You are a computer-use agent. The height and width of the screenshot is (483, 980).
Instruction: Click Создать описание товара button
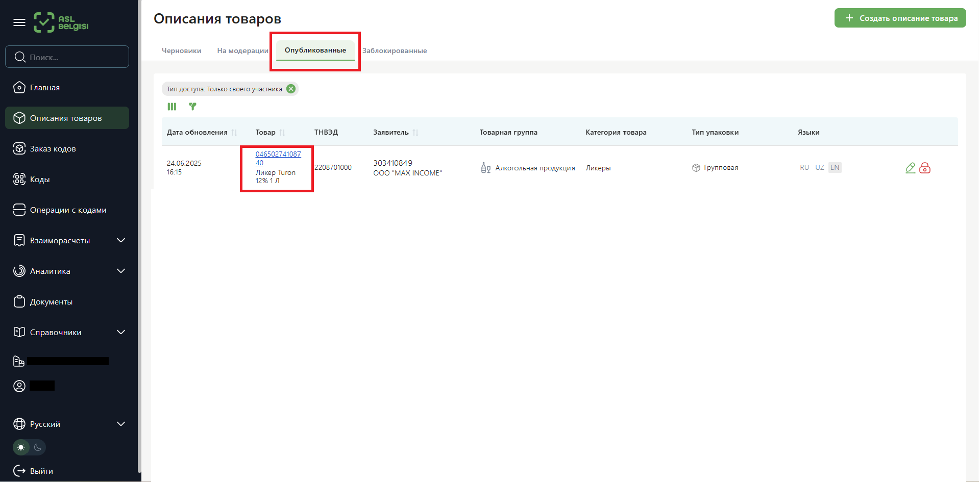pos(900,18)
